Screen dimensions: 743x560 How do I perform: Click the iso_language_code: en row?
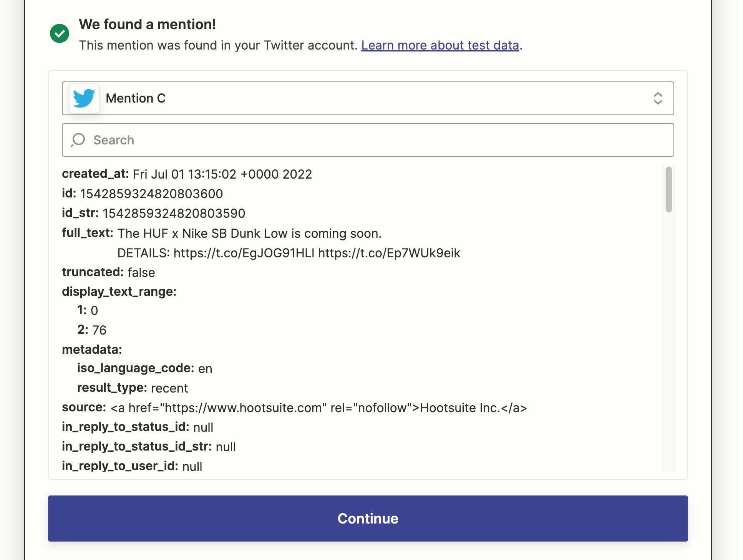point(145,368)
